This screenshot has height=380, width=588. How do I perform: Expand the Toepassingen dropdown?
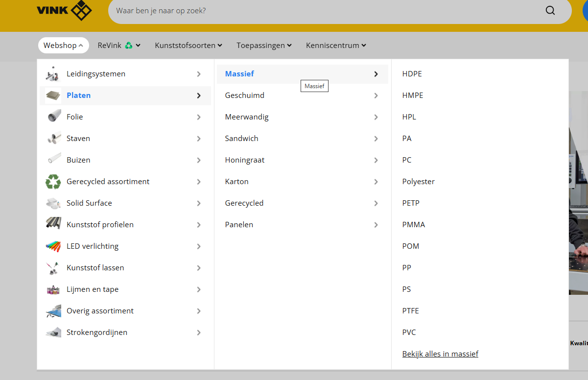coord(264,46)
